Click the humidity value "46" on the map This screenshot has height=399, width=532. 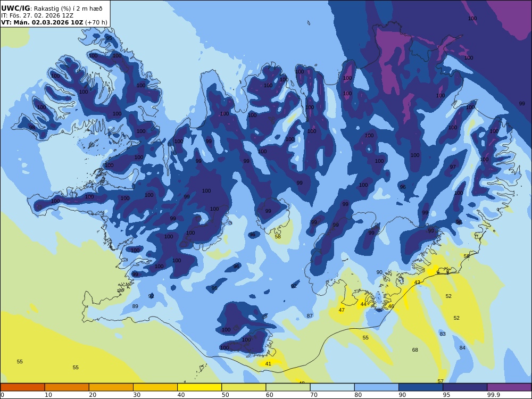(x=391, y=306)
